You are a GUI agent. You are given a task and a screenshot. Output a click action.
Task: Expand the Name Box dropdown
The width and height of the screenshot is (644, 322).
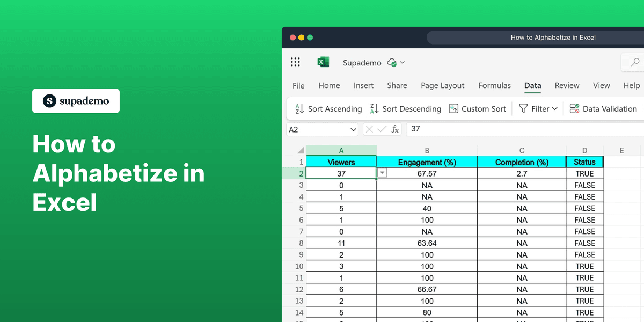[353, 129]
